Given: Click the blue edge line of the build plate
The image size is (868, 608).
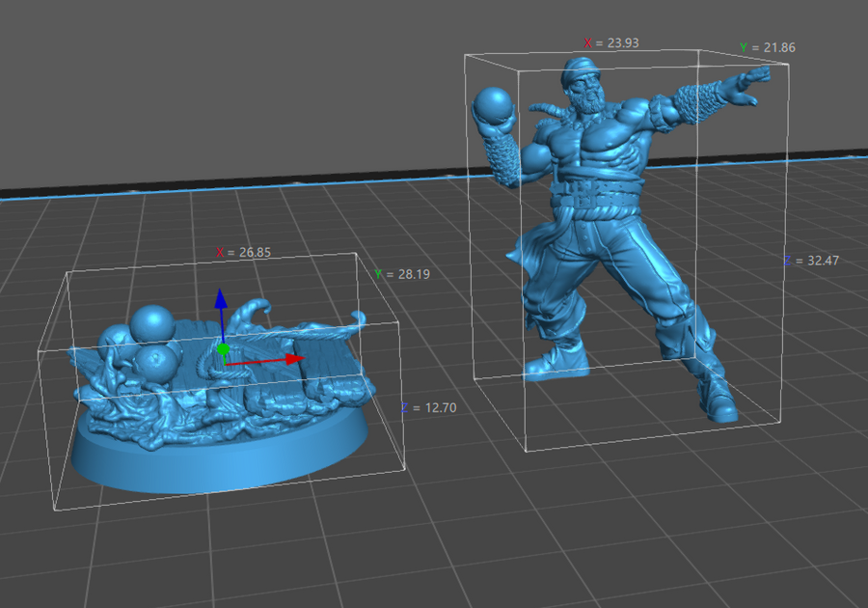Looking at the screenshot, I should pyautogui.click(x=241, y=189).
